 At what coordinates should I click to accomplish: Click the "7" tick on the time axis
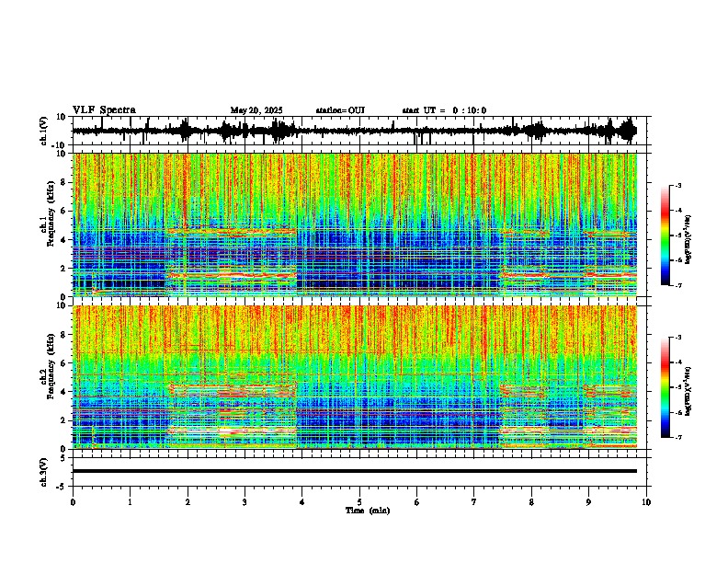coord(474,502)
